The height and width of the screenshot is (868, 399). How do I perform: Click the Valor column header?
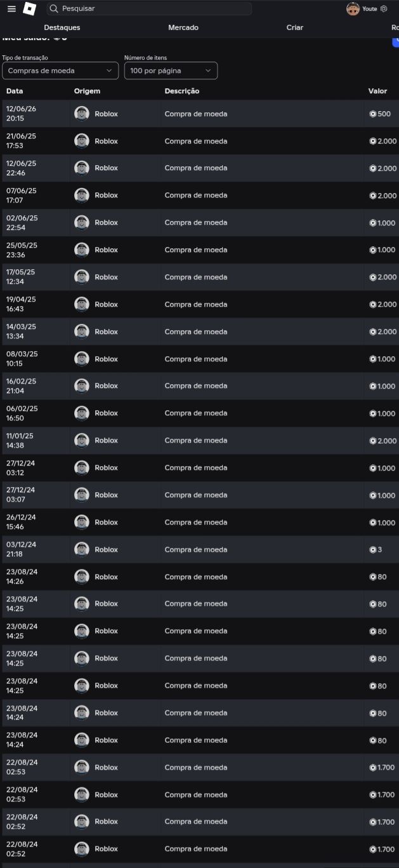pyautogui.click(x=377, y=91)
